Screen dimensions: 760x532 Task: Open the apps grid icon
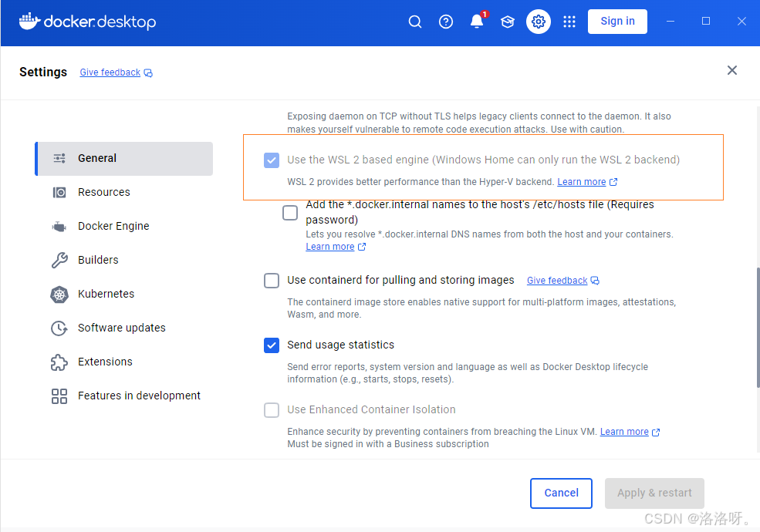pyautogui.click(x=569, y=22)
